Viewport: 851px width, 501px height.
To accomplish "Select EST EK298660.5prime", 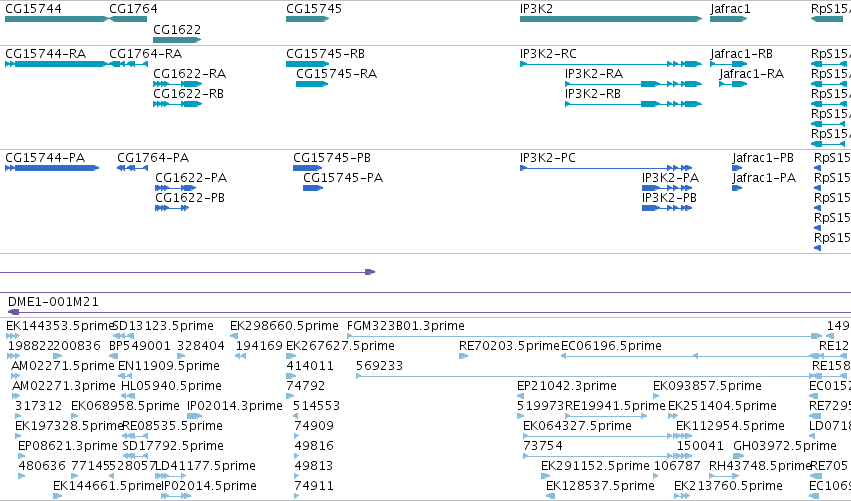I will [234, 337].
